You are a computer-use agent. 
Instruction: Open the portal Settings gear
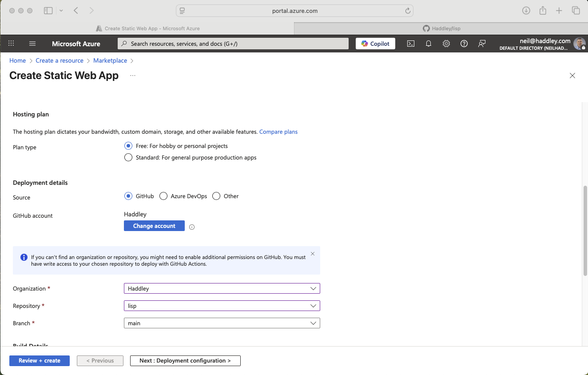[x=446, y=44]
